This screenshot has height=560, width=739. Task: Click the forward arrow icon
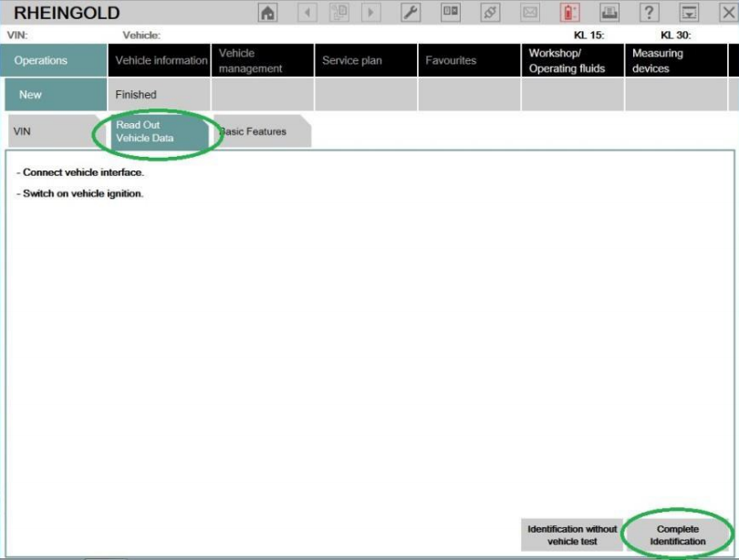370,12
